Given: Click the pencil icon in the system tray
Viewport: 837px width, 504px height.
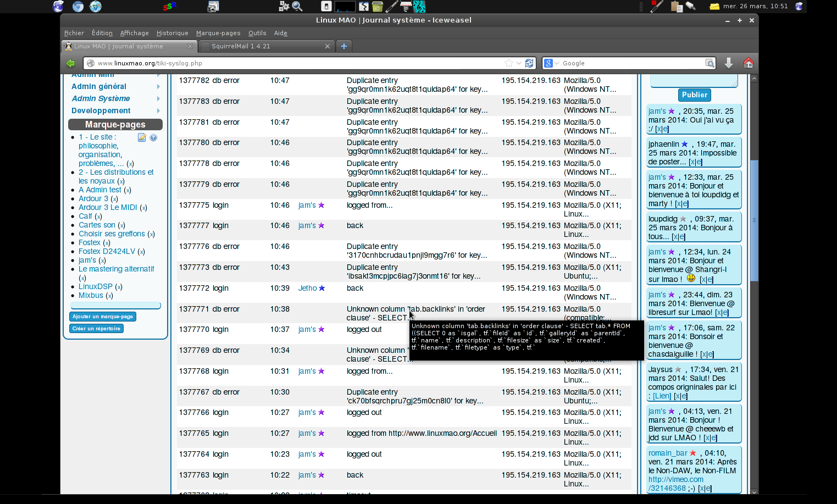Looking at the screenshot, I should tap(656, 7).
